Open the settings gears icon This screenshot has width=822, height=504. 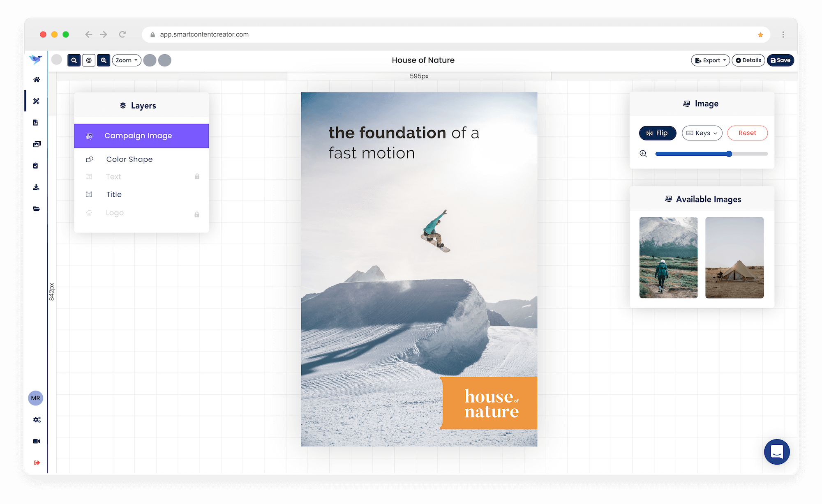click(x=37, y=420)
